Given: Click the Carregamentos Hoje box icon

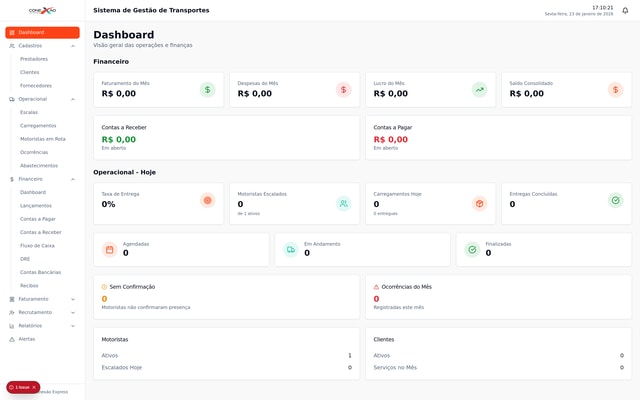Looking at the screenshot, I should [x=479, y=203].
